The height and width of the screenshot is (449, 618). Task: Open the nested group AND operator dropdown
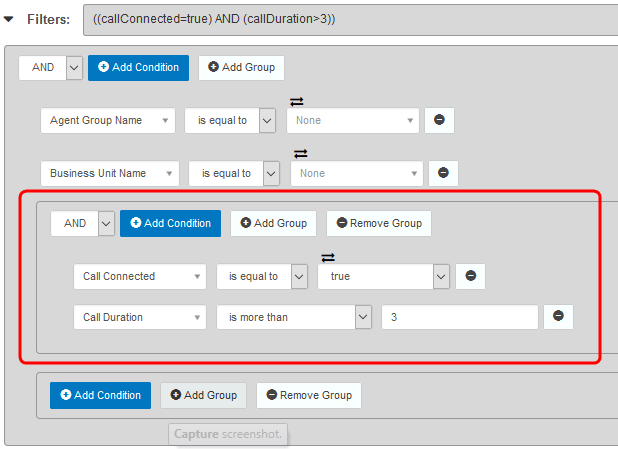pos(106,223)
